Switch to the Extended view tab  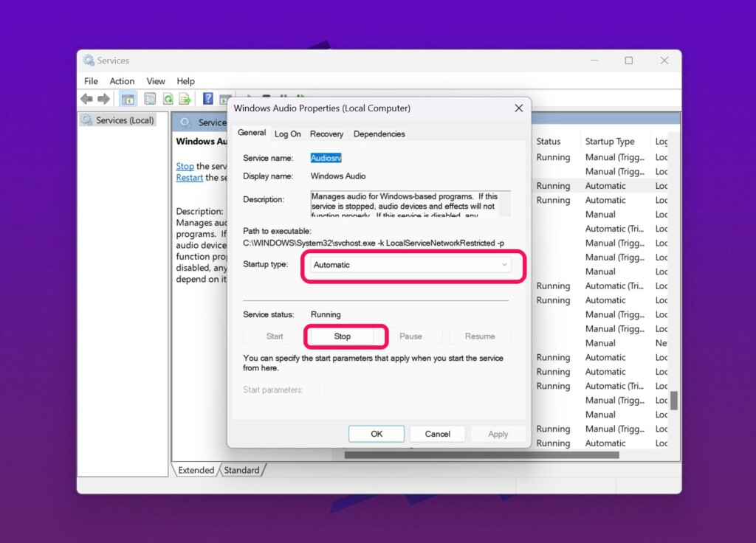click(x=196, y=470)
